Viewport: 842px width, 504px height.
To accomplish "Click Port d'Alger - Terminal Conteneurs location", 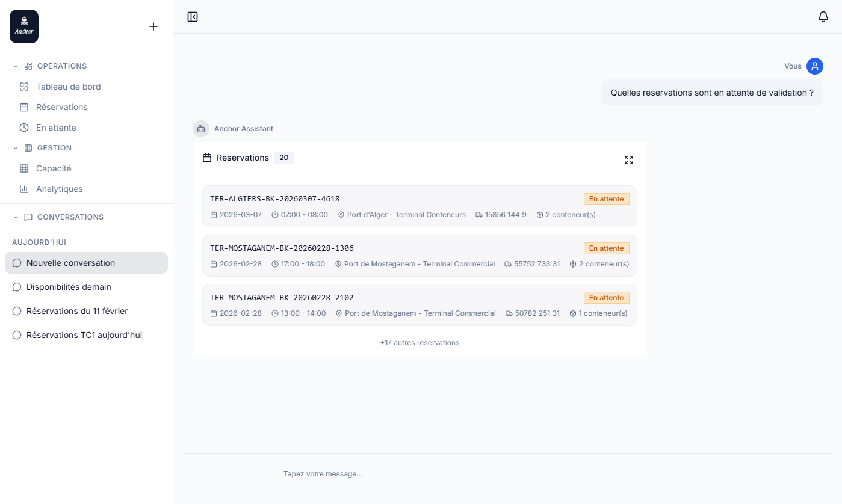I will click(406, 215).
